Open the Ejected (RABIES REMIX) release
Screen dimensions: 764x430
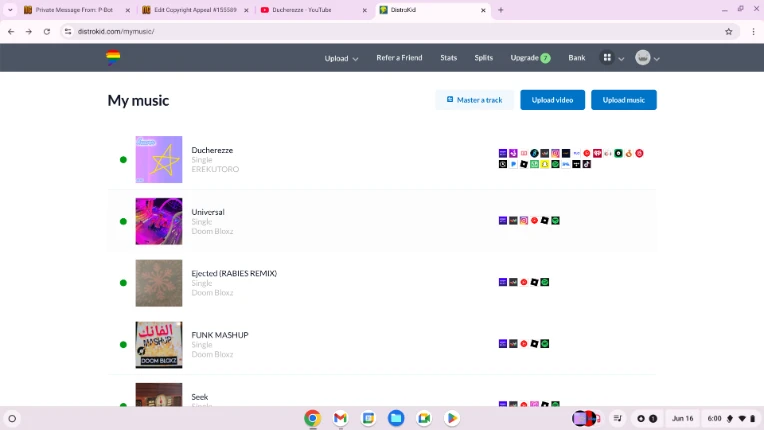[x=234, y=273]
